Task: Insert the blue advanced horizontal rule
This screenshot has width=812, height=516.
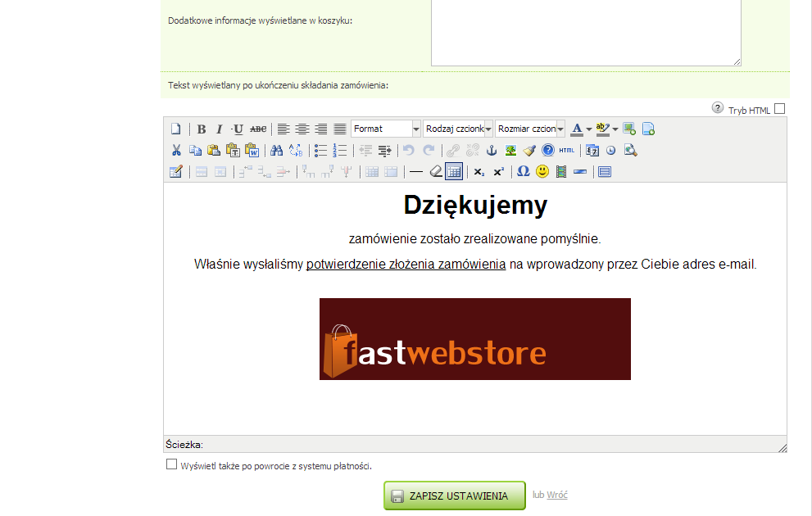Action: click(580, 171)
